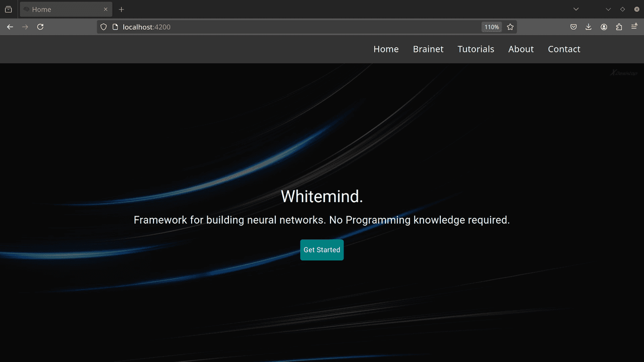Open the recent browsing tabs icon
644x362 pixels.
8,9
